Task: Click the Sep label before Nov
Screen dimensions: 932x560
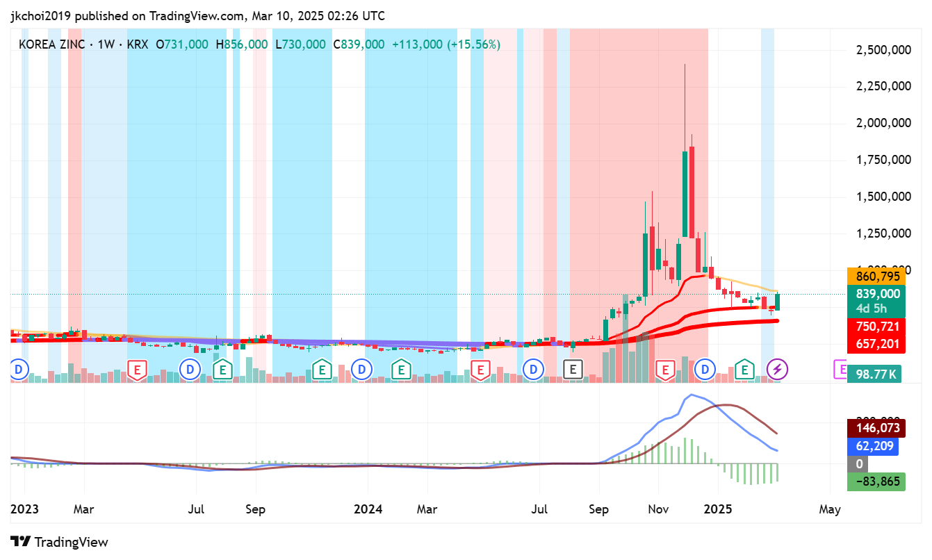Action: coord(598,509)
